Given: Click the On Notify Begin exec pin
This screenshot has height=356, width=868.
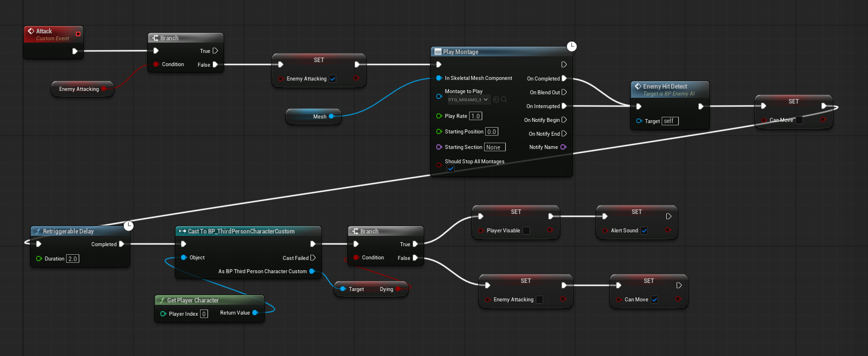Looking at the screenshot, I should tap(564, 120).
